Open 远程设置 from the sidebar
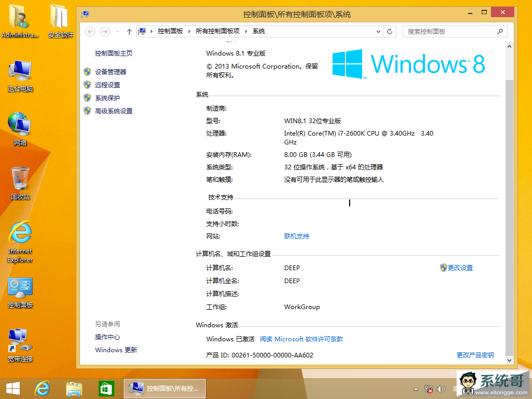Viewport: 532px width, 399px height. [x=108, y=85]
